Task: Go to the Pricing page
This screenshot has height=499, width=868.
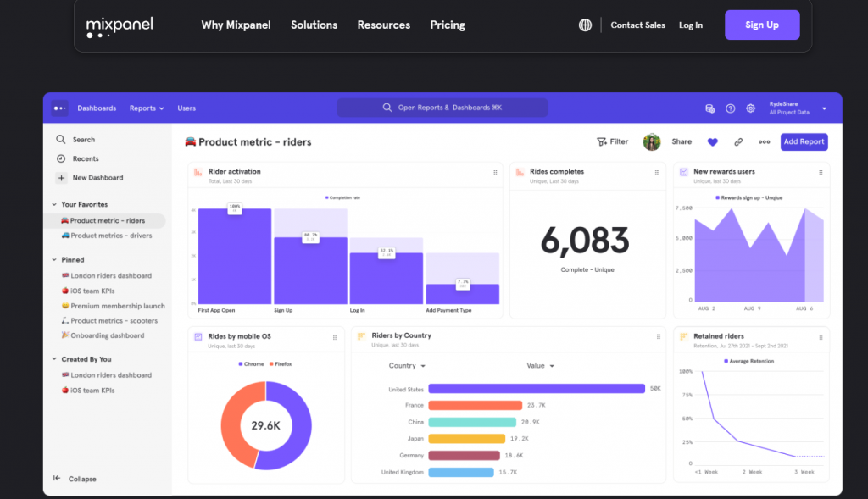Action: point(448,25)
